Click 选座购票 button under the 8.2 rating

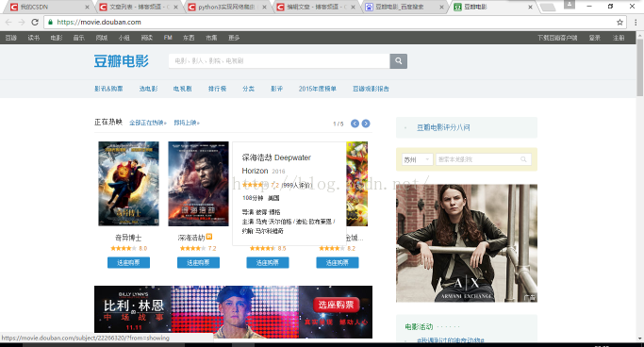[x=338, y=262]
